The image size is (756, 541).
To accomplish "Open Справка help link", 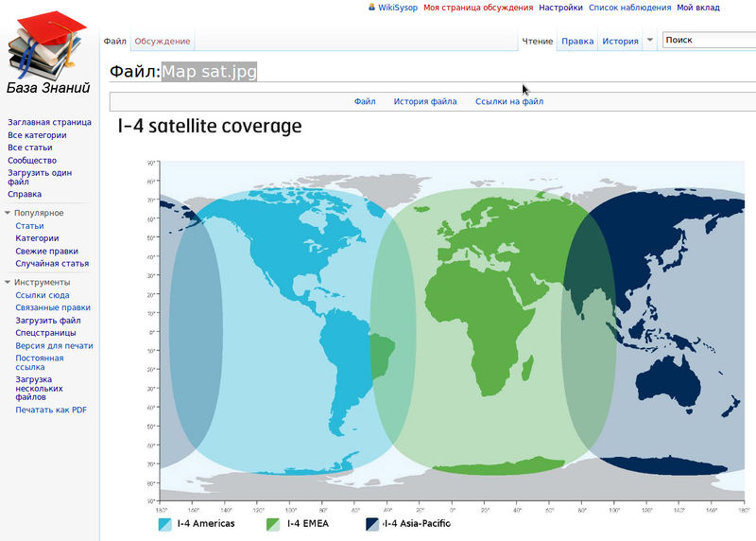I will pyautogui.click(x=25, y=194).
